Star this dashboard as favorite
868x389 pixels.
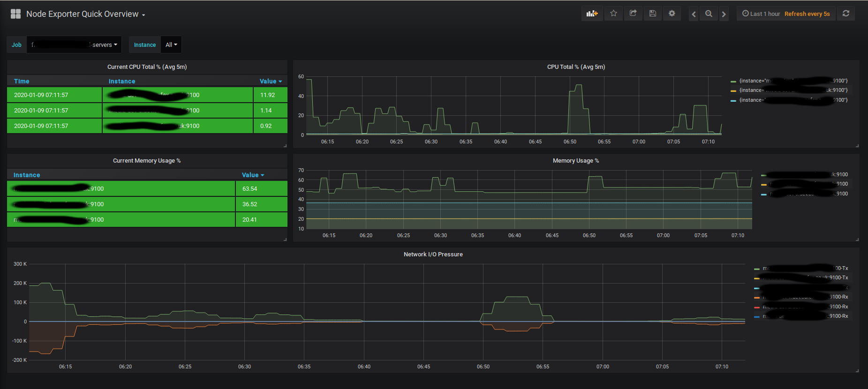point(613,14)
